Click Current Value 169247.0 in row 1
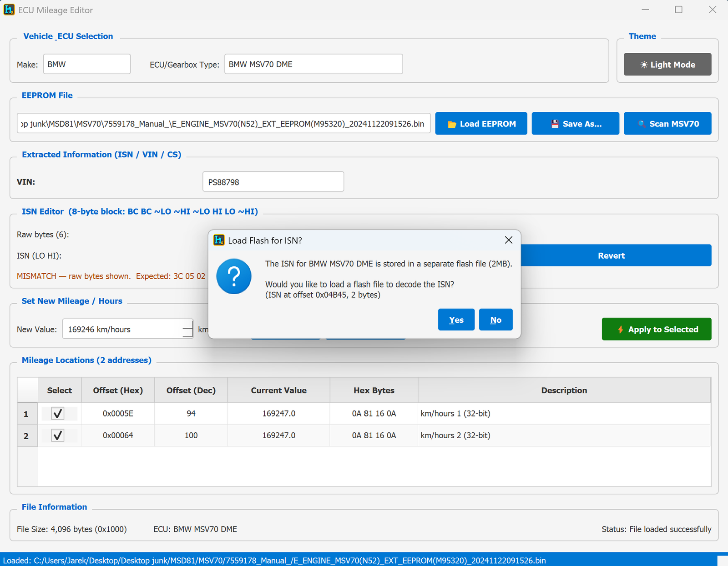The image size is (728, 566). [279, 414]
